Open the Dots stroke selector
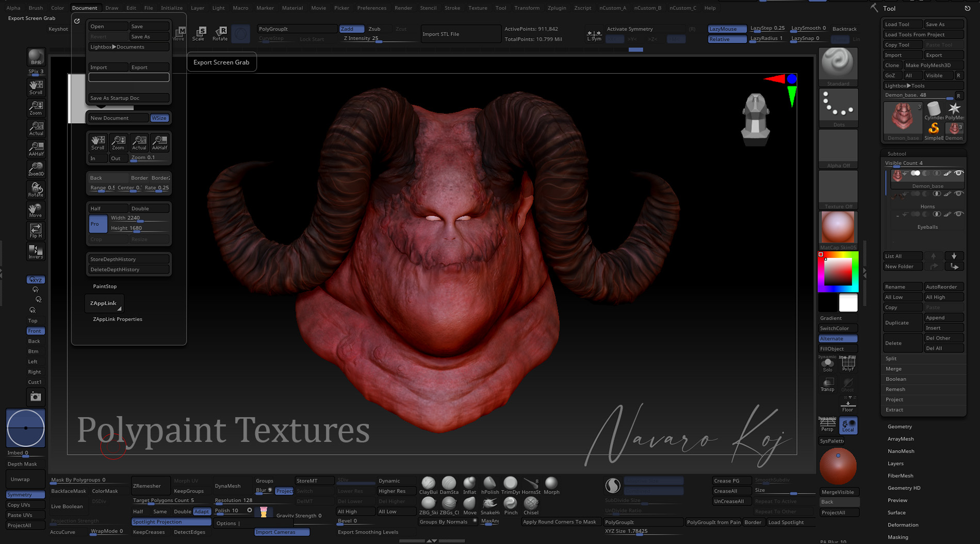This screenshot has height=544, width=980. point(838,108)
